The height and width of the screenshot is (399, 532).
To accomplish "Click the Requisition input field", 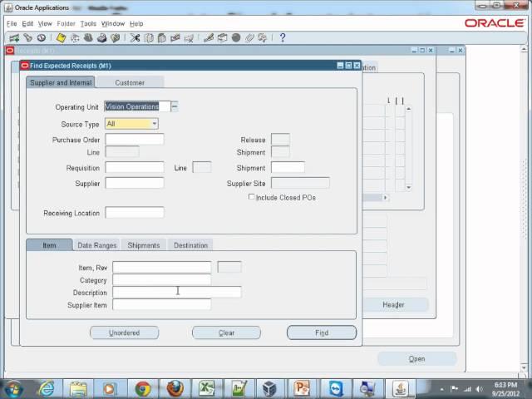I will pyautogui.click(x=135, y=167).
